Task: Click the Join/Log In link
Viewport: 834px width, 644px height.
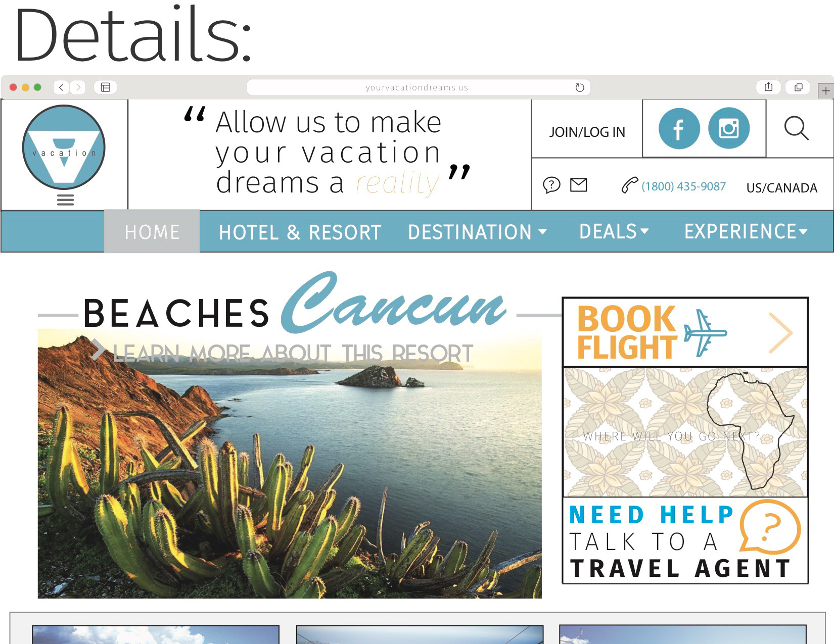Action: (587, 132)
